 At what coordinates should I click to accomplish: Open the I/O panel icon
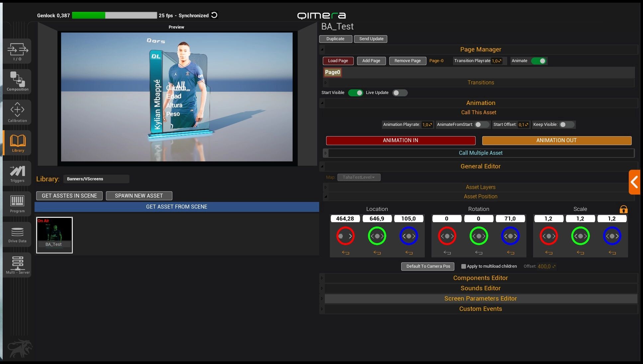click(x=17, y=51)
